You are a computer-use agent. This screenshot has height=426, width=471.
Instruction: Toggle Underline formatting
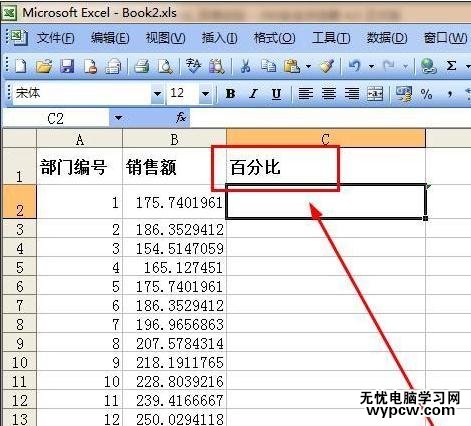point(276,94)
